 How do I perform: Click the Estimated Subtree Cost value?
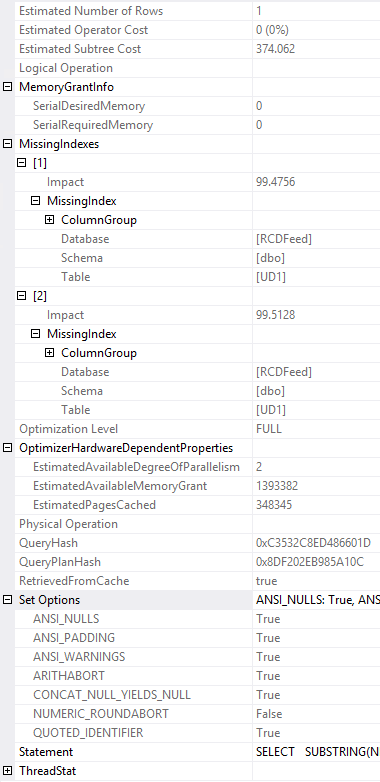pyautogui.click(x=275, y=49)
